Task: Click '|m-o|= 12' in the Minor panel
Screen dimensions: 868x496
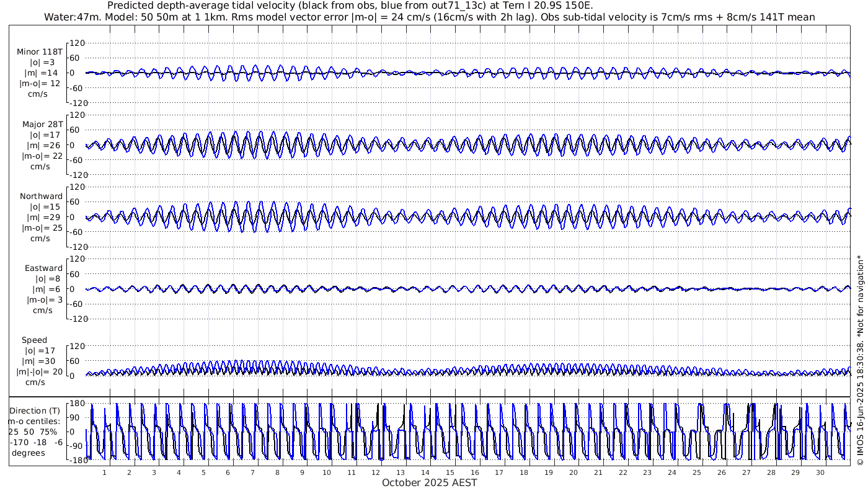Action: tap(40, 83)
